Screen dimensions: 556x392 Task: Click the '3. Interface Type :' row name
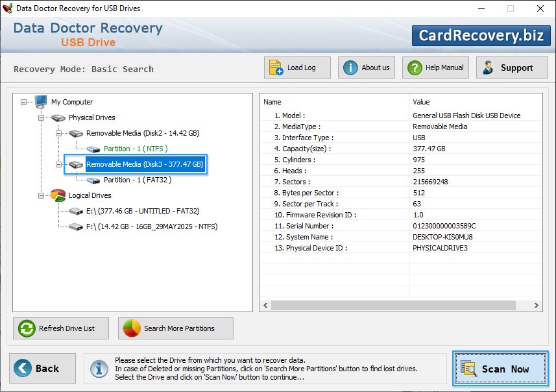pyautogui.click(x=304, y=138)
